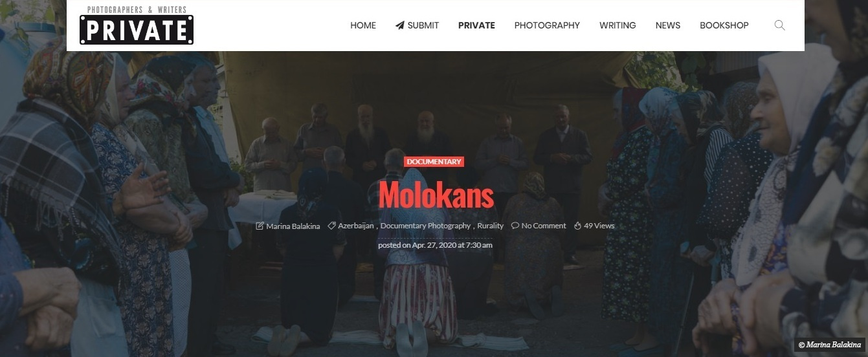
Task: Click the PRIVATE site logo
Action: [x=137, y=25]
